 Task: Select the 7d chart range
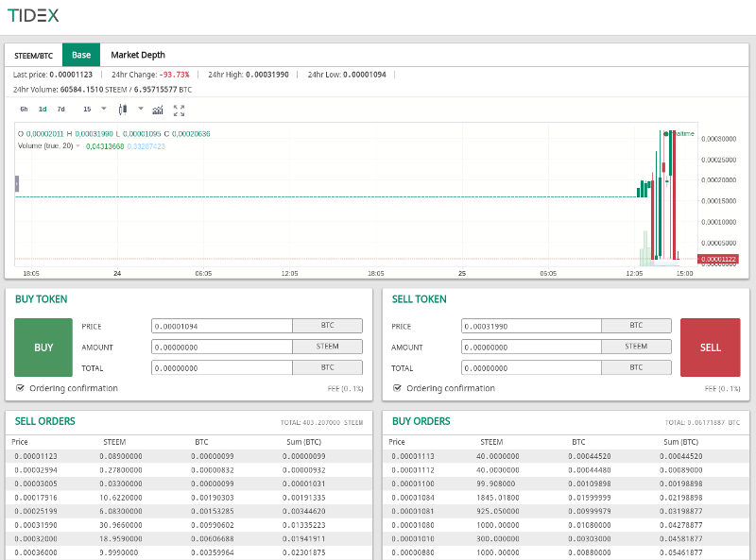pos(60,110)
